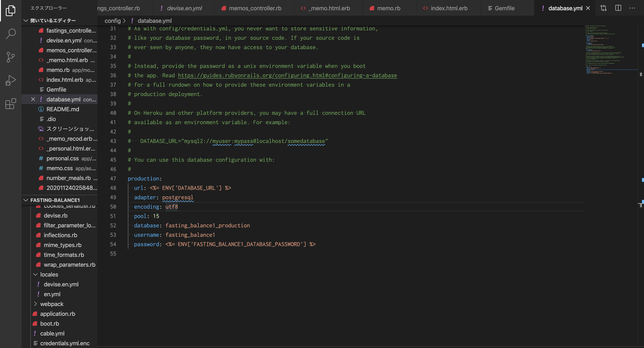The image size is (644, 348).
Task: Open the More Actions ellipsis menu
Action: (x=632, y=8)
